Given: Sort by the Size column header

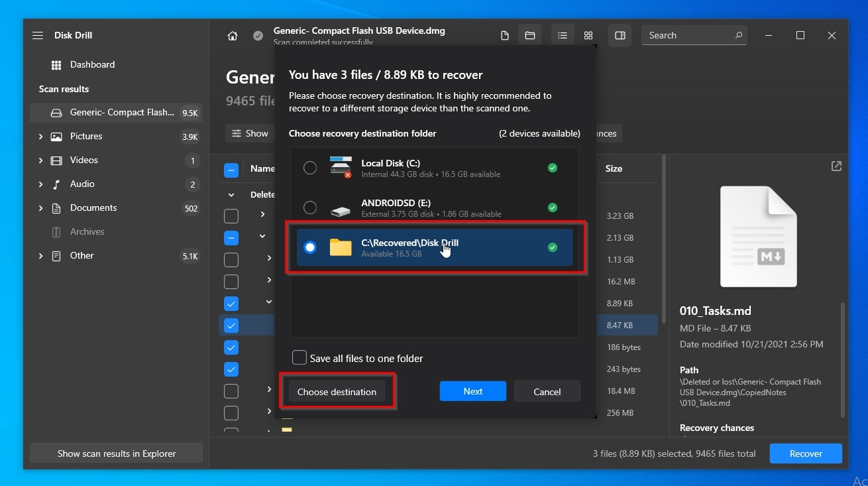Looking at the screenshot, I should [614, 169].
